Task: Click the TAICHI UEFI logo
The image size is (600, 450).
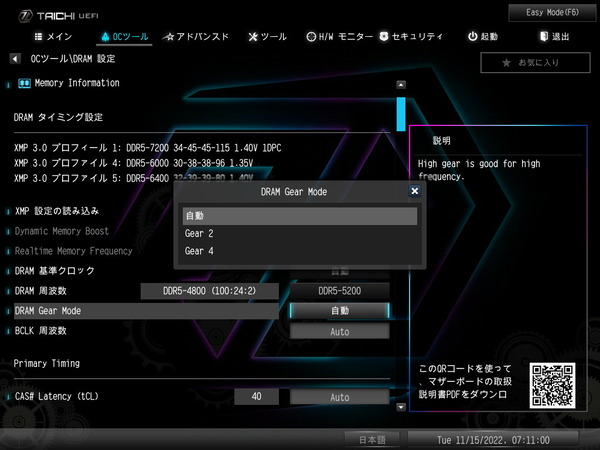Action: [58, 16]
